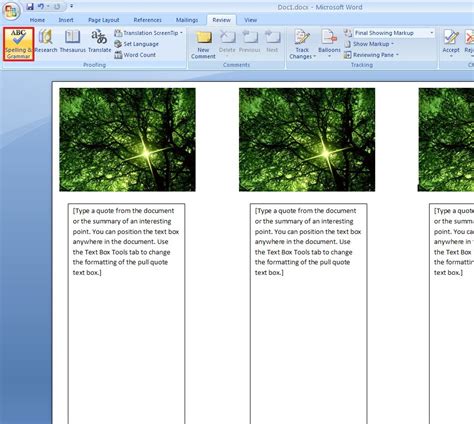Click the Show Markup page icon
The image size is (474, 424).
(348, 44)
